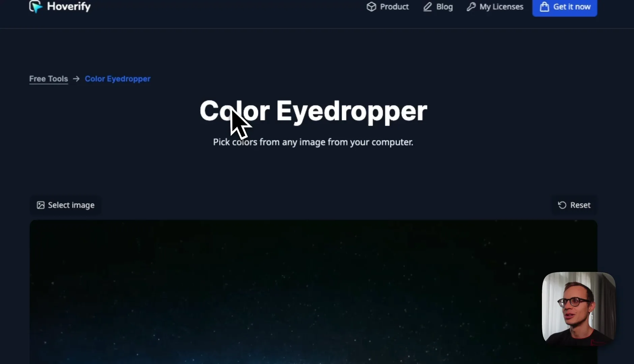Click the Color Eyedropper breadcrumb
This screenshot has width=634, height=364.
point(118,79)
